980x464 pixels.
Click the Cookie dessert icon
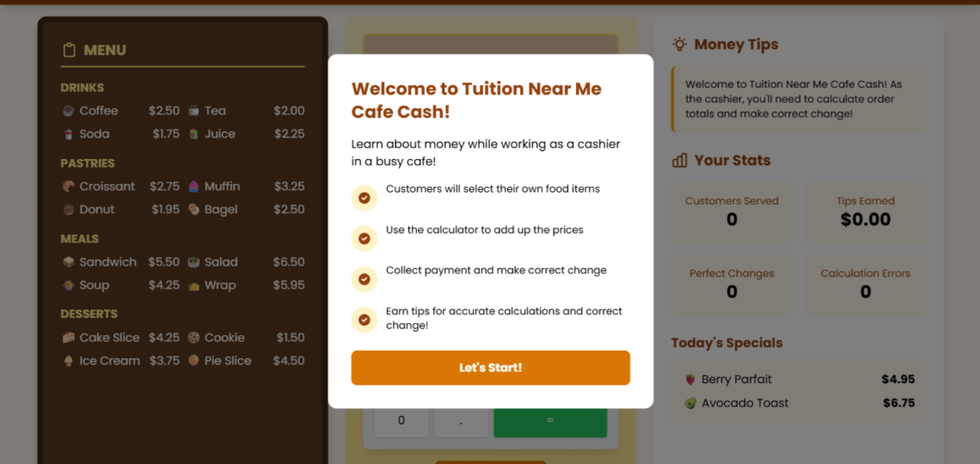click(193, 338)
